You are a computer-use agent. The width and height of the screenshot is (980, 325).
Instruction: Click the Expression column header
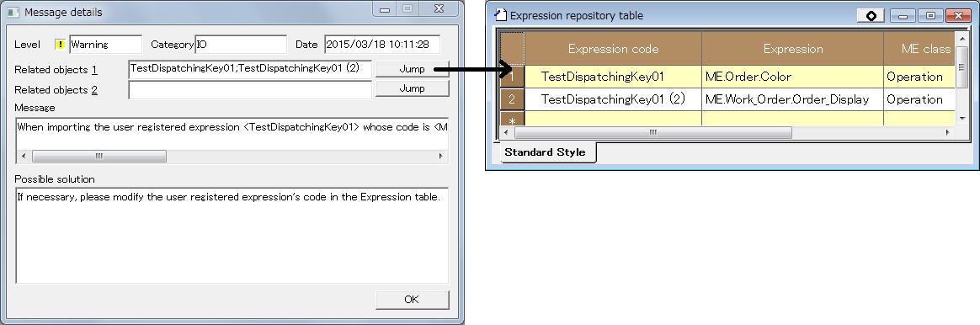tap(792, 49)
